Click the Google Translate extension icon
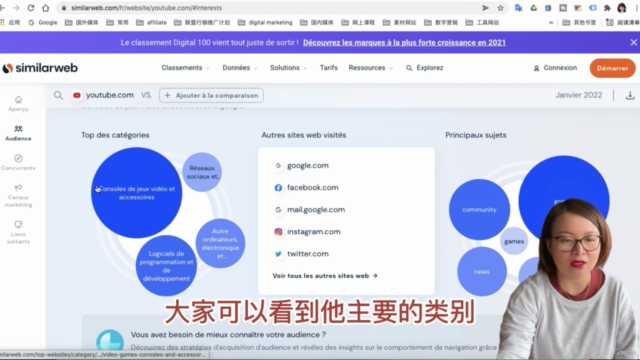The image size is (640, 360). coord(518,8)
